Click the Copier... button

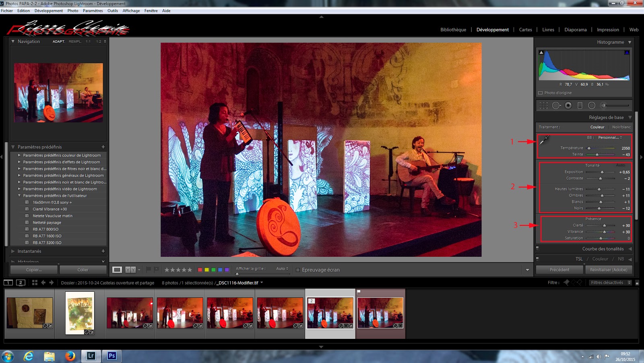pyautogui.click(x=34, y=270)
